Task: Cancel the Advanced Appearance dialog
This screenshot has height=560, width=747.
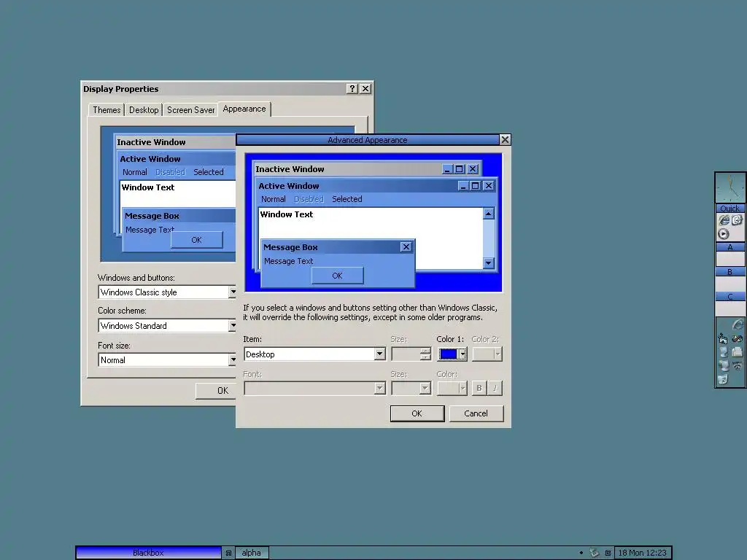Action: pos(476,413)
